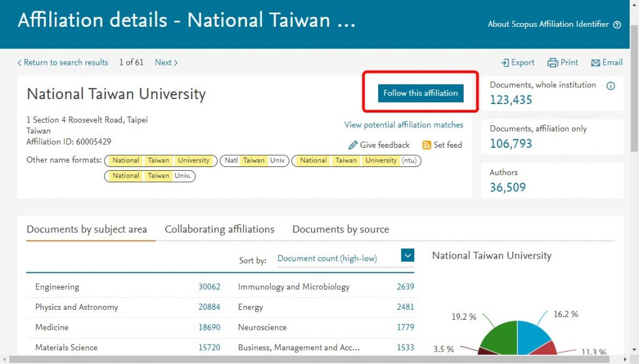This screenshot has height=364, width=639.
Task: Click help icon next to Scopus Affiliation Identifier
Action: [x=617, y=24]
